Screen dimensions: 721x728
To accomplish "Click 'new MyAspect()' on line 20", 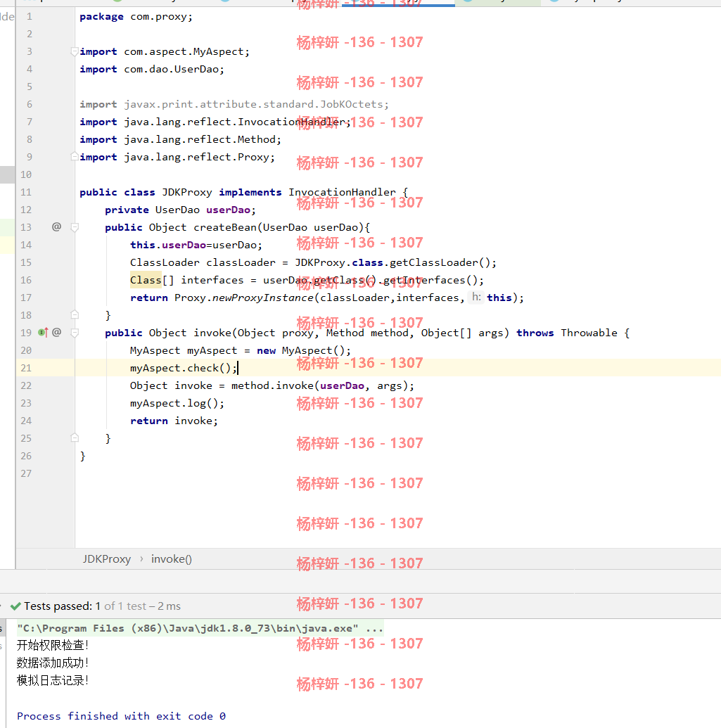I will click(x=301, y=350).
